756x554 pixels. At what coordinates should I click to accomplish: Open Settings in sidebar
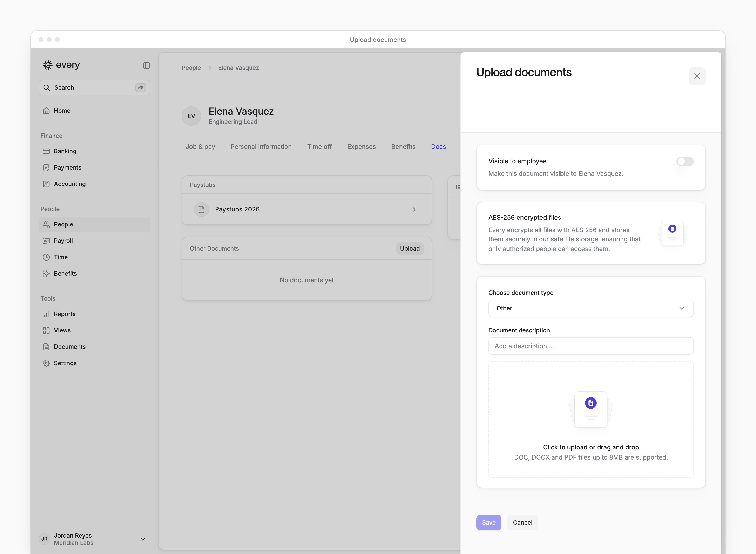tap(94, 363)
